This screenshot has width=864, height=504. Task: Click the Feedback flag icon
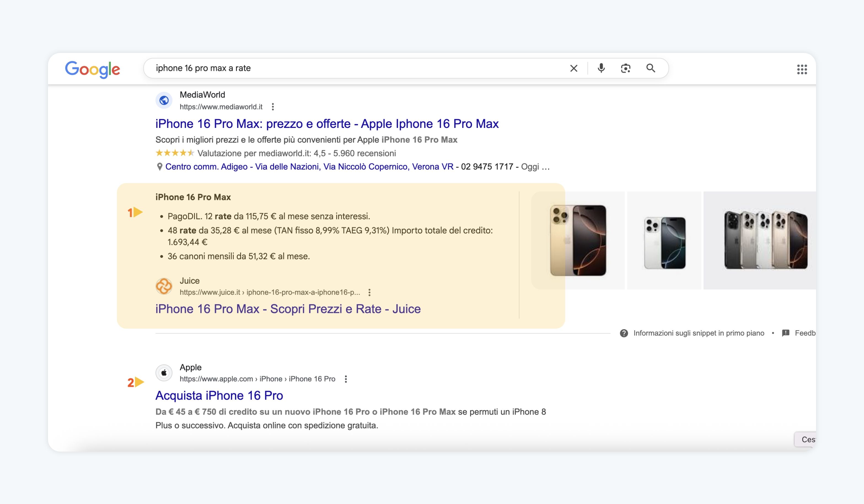[786, 333]
